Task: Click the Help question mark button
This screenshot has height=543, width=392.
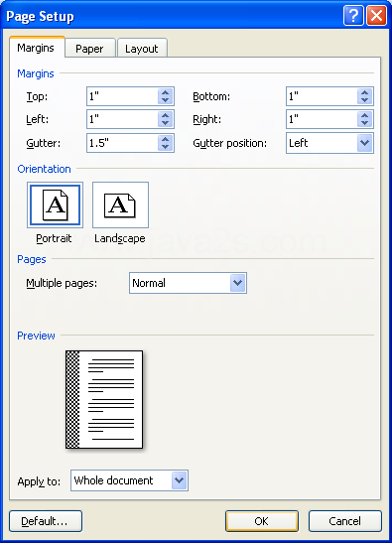Action: coord(353,16)
